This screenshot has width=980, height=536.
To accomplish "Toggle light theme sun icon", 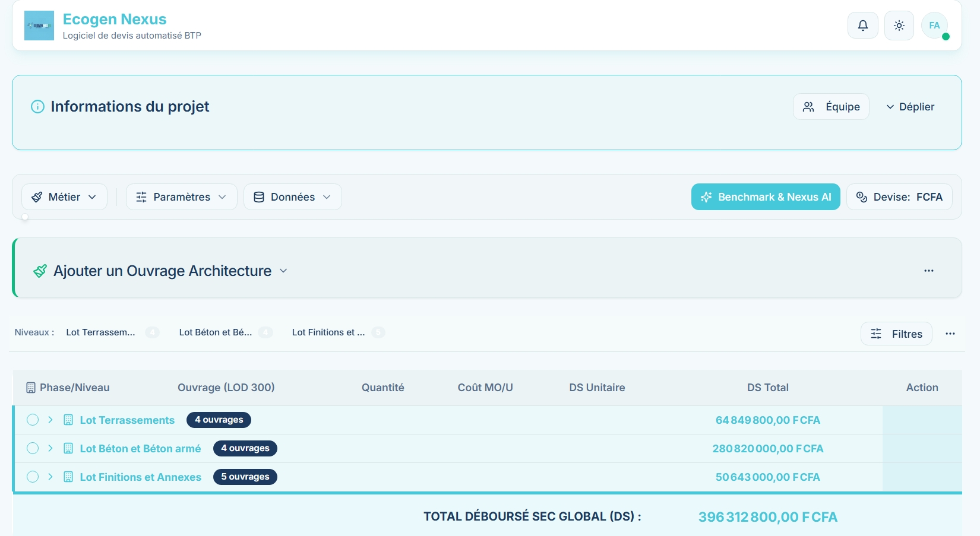I will pyautogui.click(x=899, y=26).
